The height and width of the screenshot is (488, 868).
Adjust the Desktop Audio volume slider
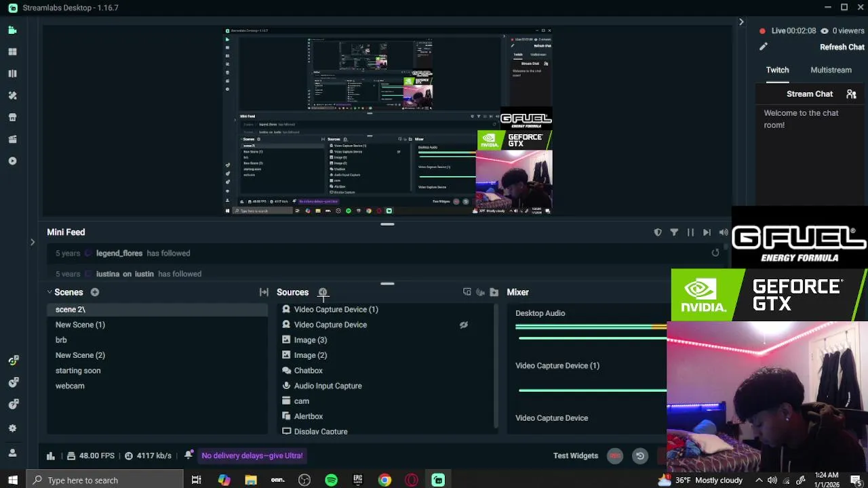(x=591, y=338)
